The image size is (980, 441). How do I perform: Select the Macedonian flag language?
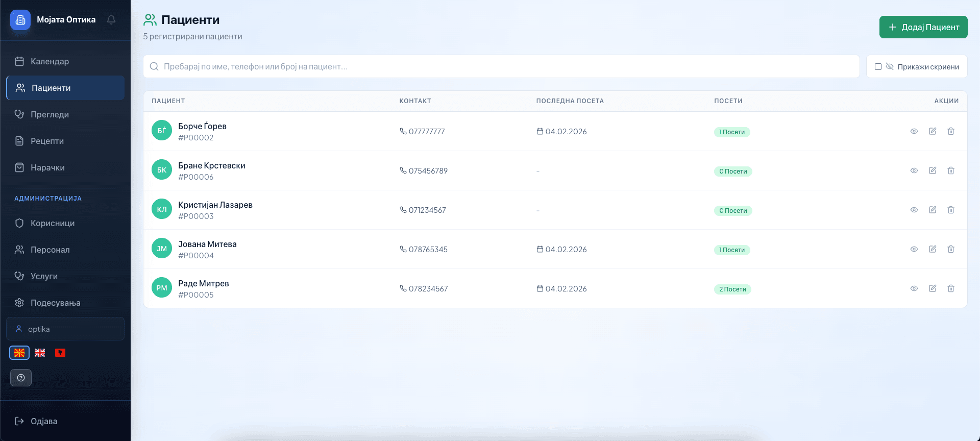click(x=19, y=353)
